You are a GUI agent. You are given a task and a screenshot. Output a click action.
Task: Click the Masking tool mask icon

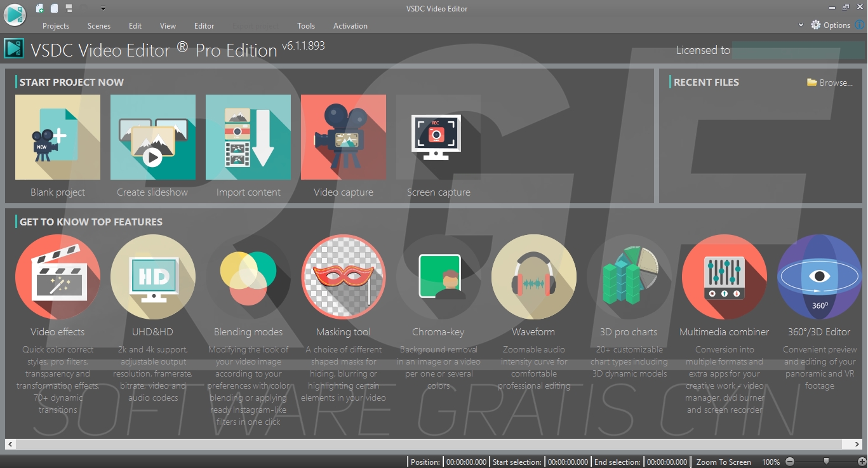tap(344, 277)
